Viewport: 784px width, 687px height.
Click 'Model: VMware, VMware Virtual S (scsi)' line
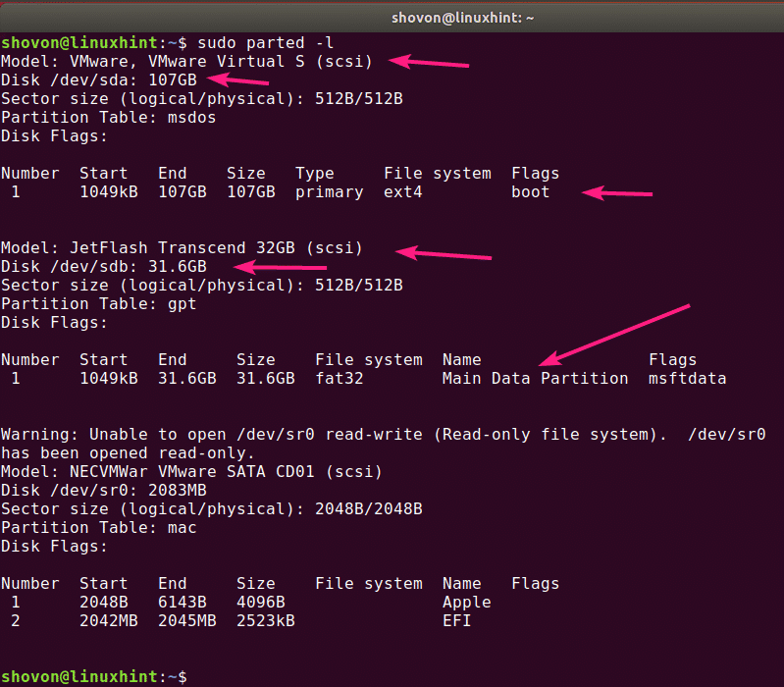[187, 62]
